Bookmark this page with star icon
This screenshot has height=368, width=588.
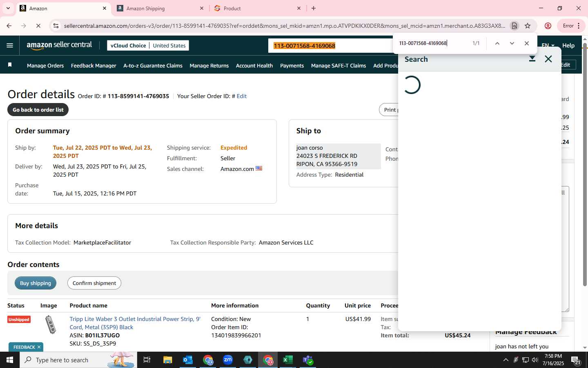(528, 26)
